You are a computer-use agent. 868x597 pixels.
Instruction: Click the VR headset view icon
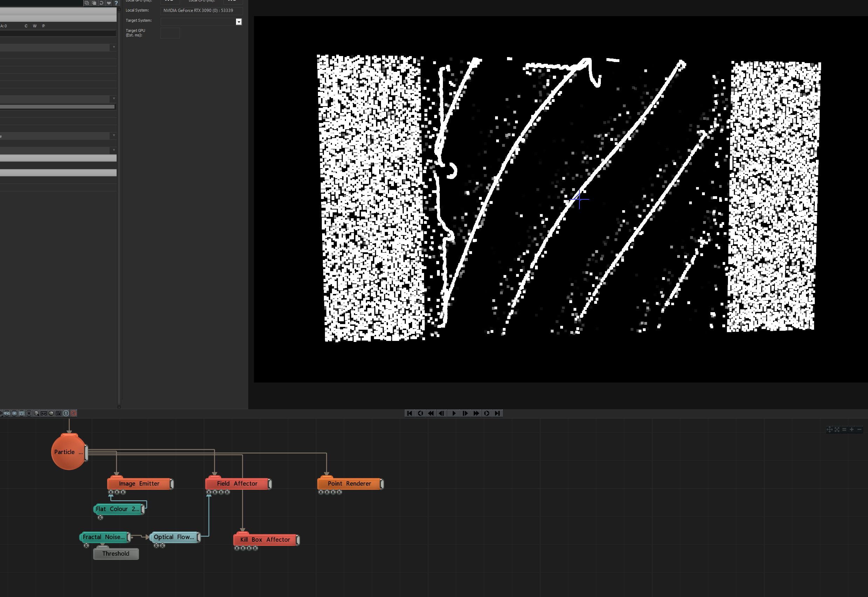(44, 413)
